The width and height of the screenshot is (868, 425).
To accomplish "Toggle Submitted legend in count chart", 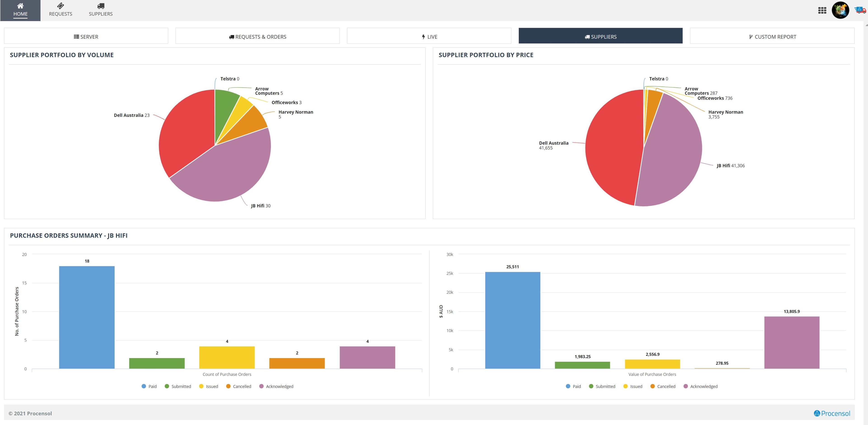I will pyautogui.click(x=178, y=386).
